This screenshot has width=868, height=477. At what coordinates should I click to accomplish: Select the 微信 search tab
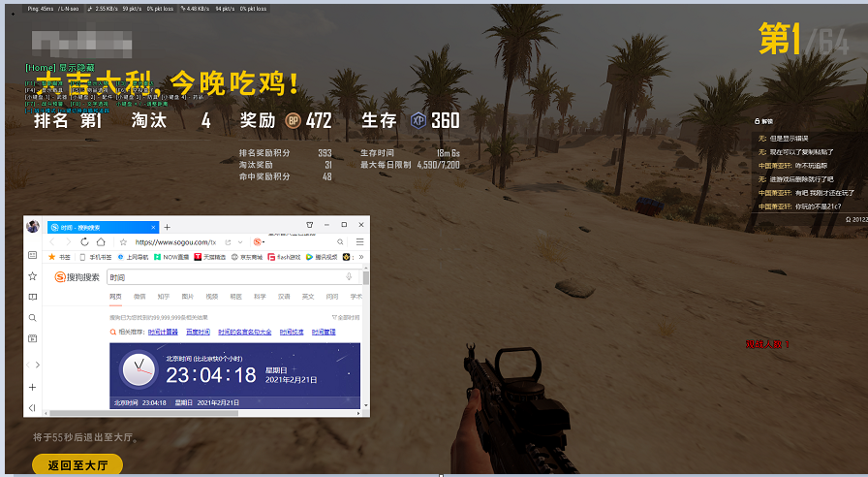tap(139, 297)
